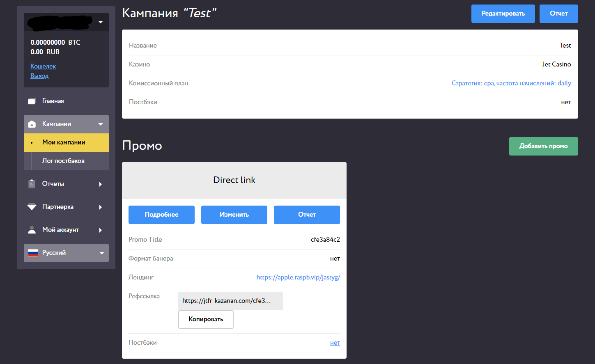Click the Promo Title label
595x364 pixels.
145,240
